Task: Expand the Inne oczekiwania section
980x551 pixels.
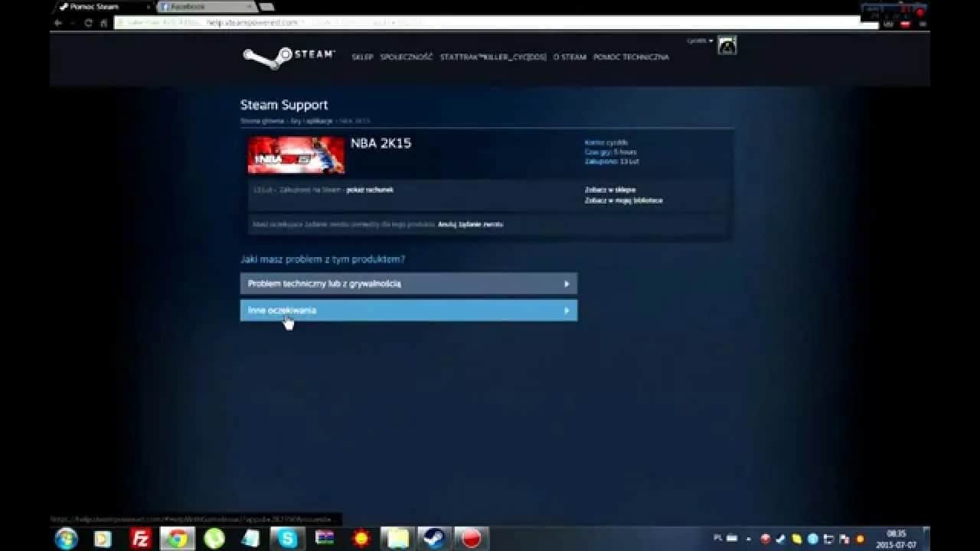Action: 408,310
